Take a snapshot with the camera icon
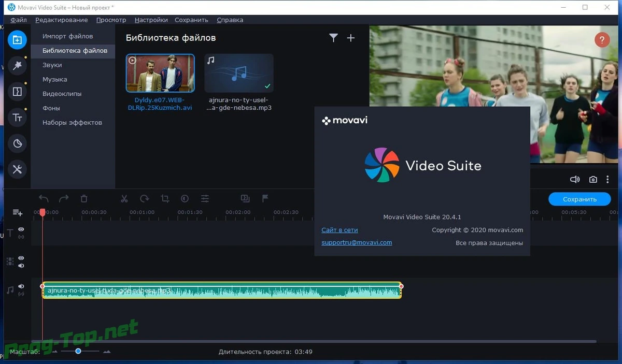This screenshot has height=364, width=622. coord(593,180)
